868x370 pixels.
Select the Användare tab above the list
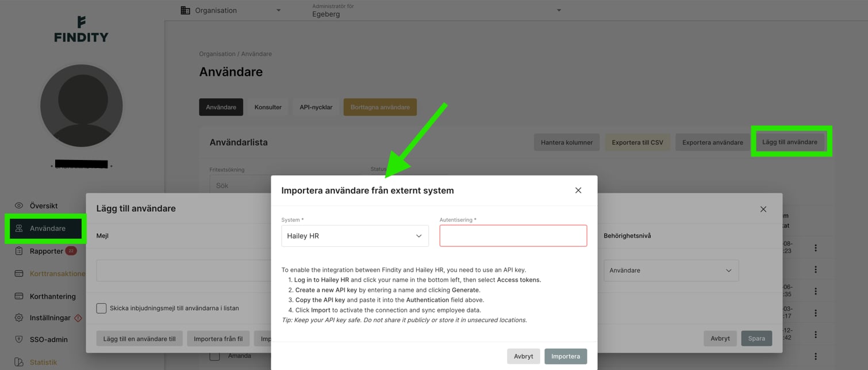[x=221, y=107]
